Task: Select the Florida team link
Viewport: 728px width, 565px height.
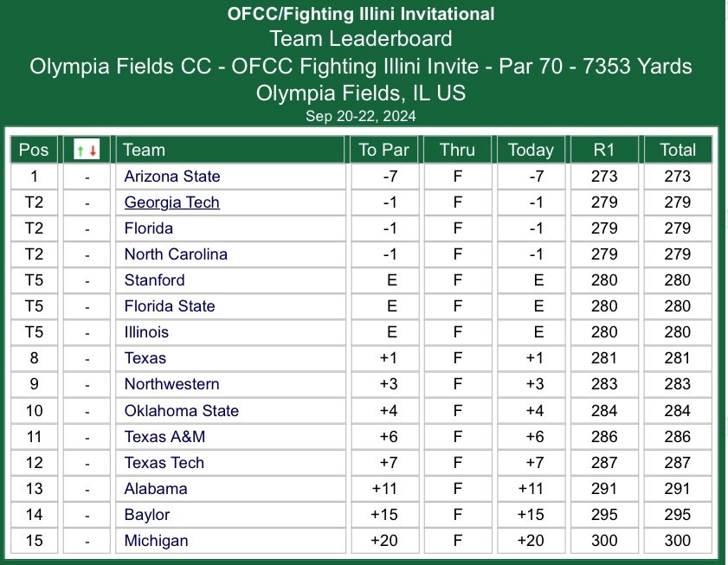Action: [x=149, y=228]
